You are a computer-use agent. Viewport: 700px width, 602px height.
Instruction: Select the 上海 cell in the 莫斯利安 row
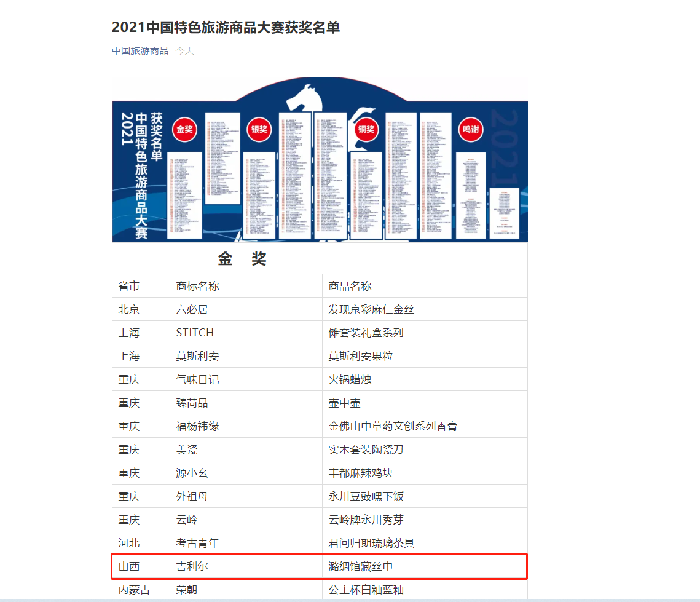(141, 356)
